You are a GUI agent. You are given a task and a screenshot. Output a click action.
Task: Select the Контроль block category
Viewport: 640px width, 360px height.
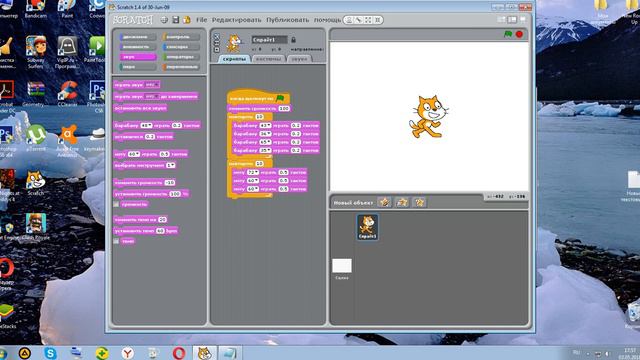click(181, 37)
